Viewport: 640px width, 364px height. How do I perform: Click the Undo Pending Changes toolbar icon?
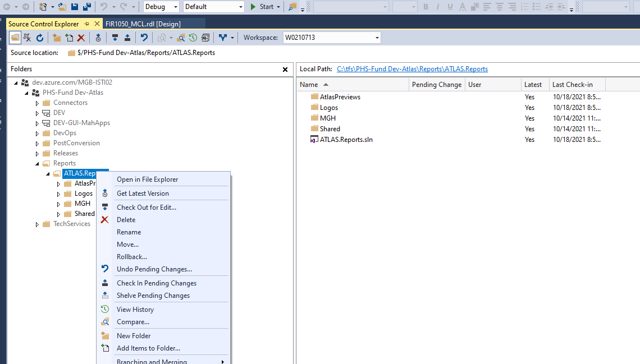(144, 38)
